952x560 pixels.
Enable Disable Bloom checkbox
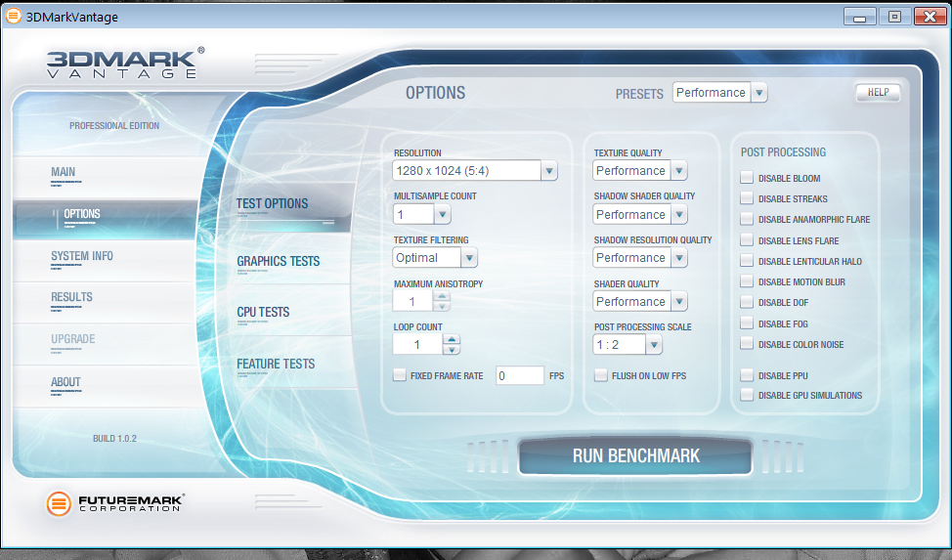click(747, 178)
